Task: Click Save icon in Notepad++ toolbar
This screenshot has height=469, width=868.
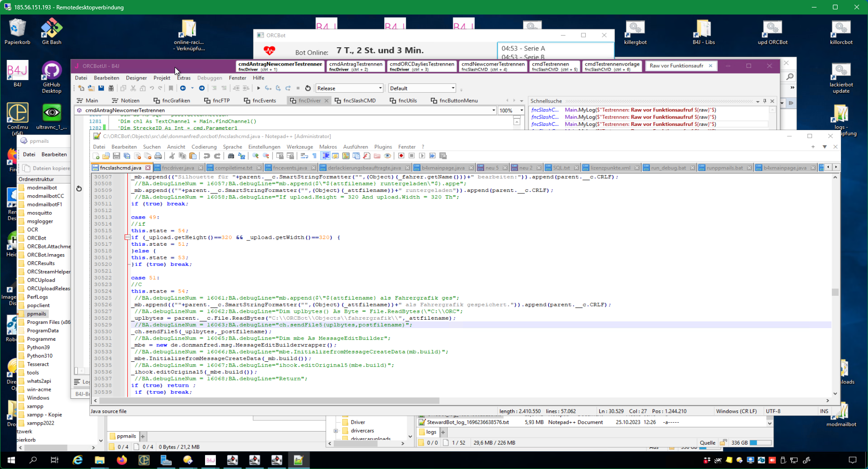Action: tap(117, 156)
